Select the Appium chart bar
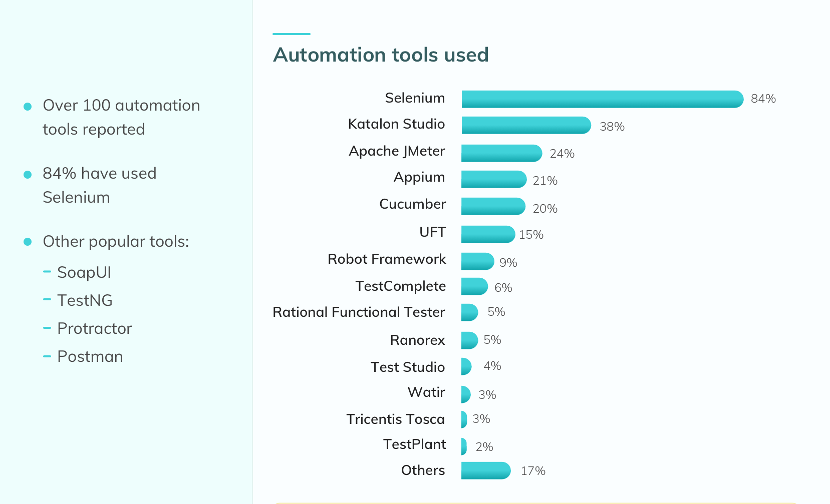 [494, 179]
